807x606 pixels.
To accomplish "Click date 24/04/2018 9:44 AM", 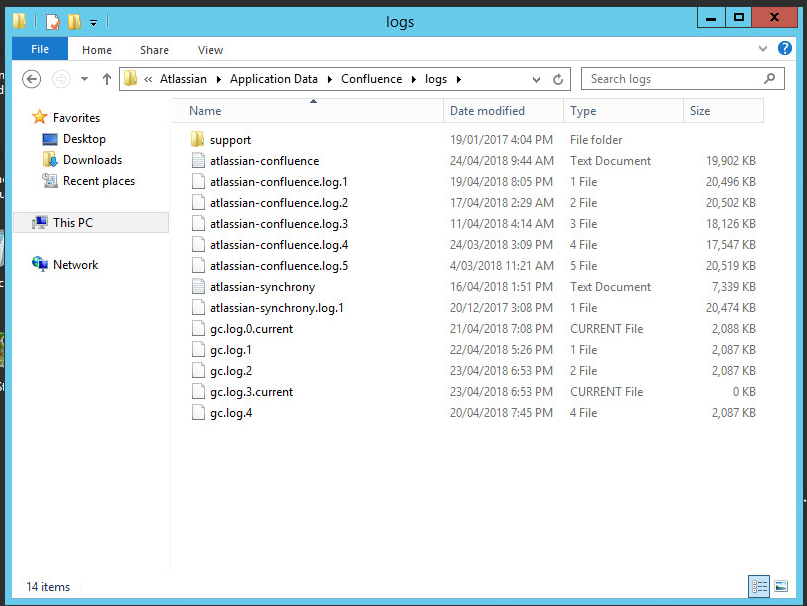I will click(502, 161).
